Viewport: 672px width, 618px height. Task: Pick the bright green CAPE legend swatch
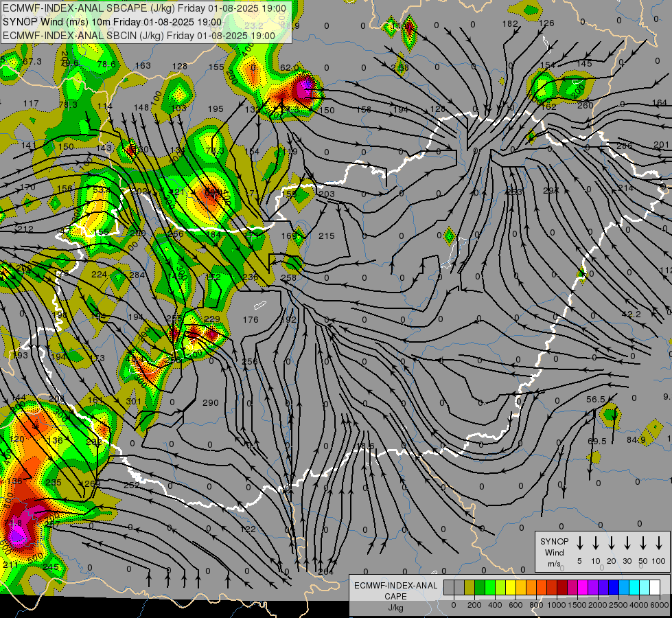pyautogui.click(x=490, y=587)
